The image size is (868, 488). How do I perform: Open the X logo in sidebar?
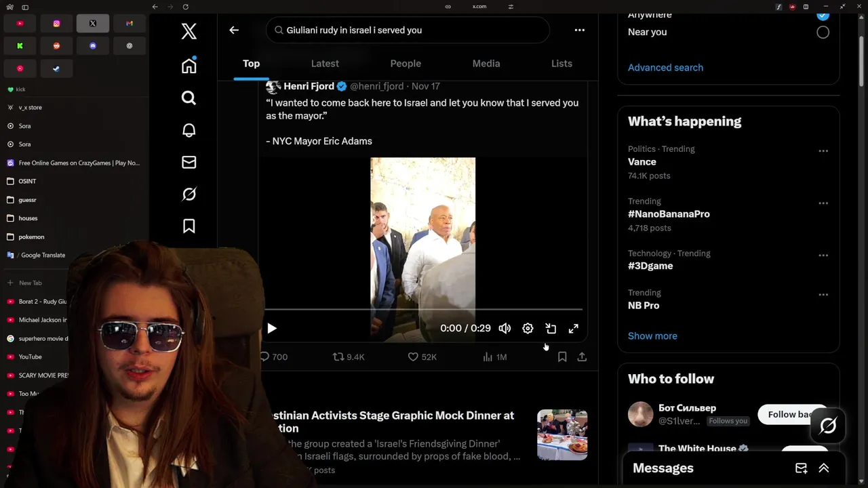(x=189, y=31)
